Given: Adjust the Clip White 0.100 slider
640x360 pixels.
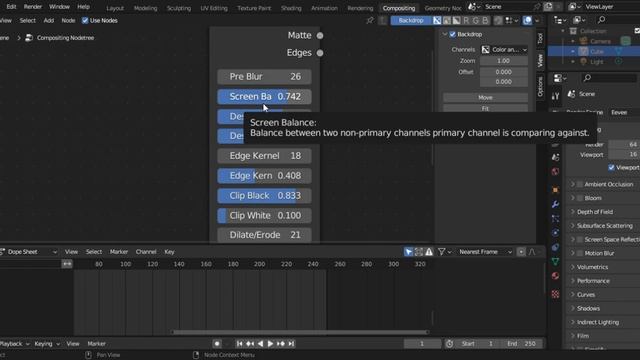Looking at the screenshot, I should (264, 216).
